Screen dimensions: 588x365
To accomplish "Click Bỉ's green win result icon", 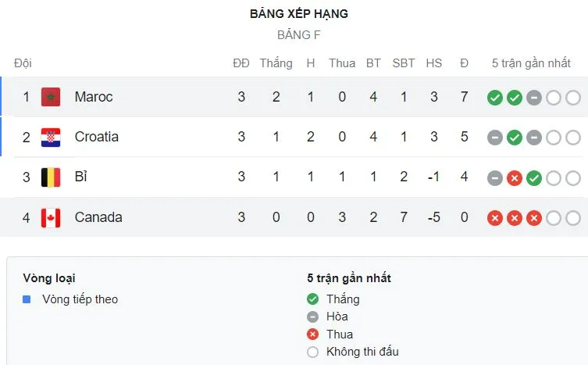I will pos(533,178).
